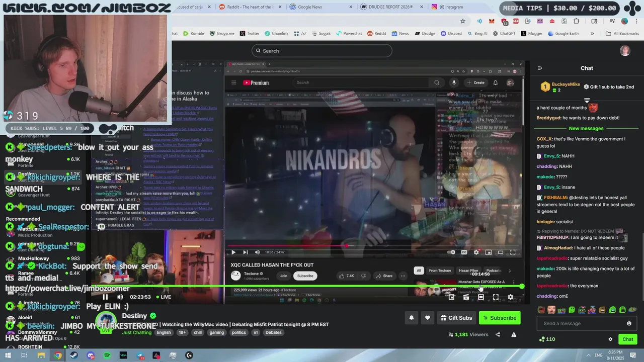Select Debates stream tag
The image size is (644, 362).
[x=274, y=332]
